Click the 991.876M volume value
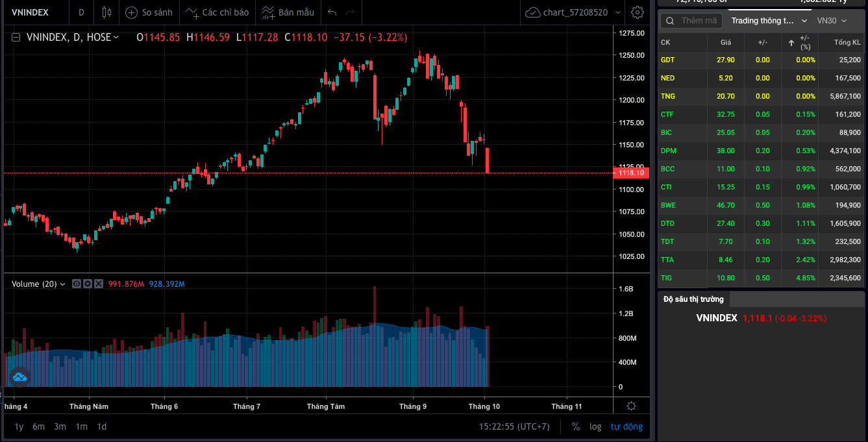Screen dimensions: 868x442 [126, 284]
